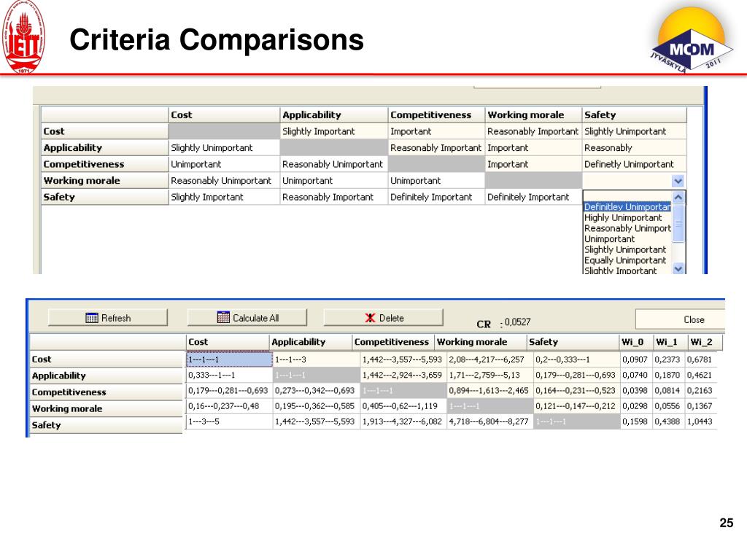Select the highlighted '1---1---1' cell in Cost row
The width and height of the screenshot is (747, 560).
229,359
